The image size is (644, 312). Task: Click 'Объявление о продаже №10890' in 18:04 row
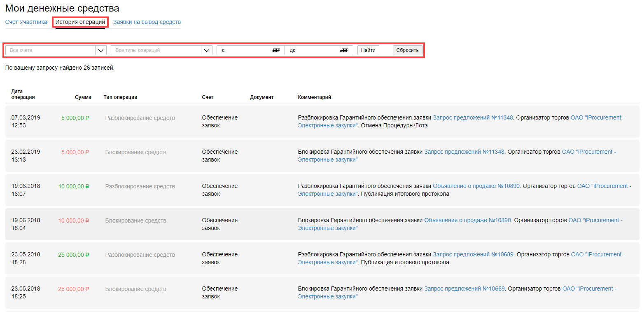467,220
